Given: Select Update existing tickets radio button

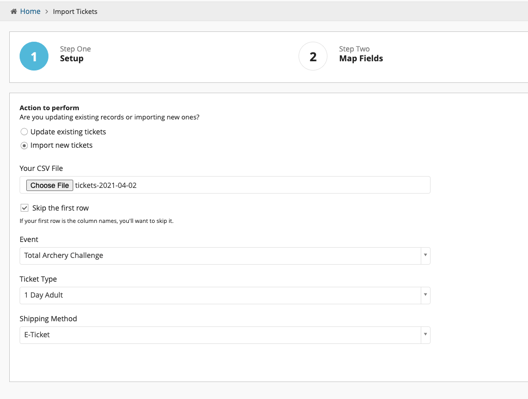Looking at the screenshot, I should (24, 132).
